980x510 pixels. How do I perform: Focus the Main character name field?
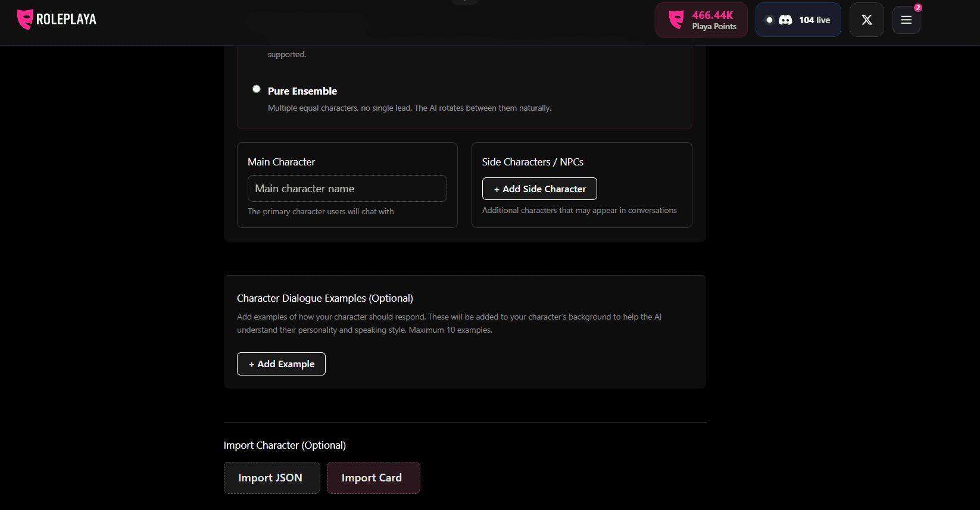tap(347, 189)
